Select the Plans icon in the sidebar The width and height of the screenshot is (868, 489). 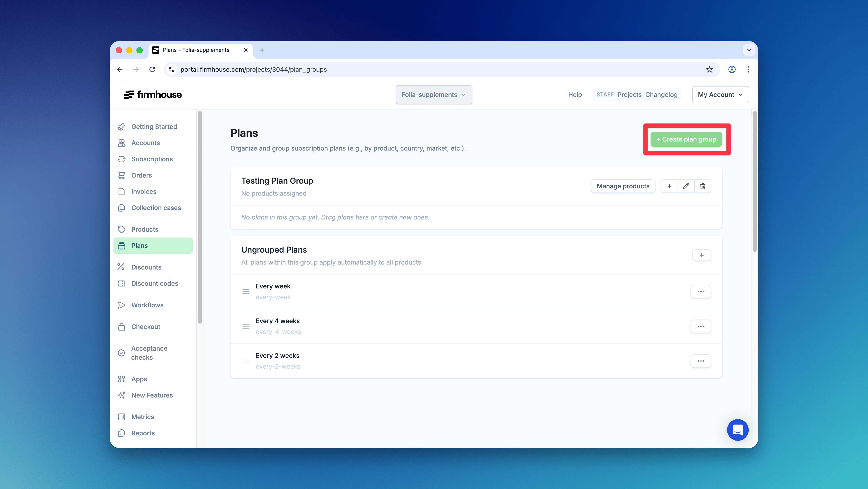[x=122, y=245]
